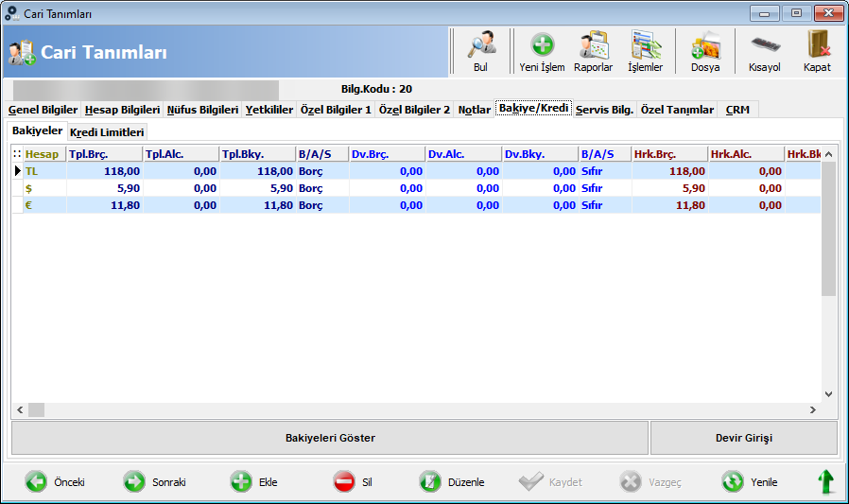Viewport: 849px width, 504px height.
Task: Click the Tpl.Alc. column header
Action: point(182,154)
